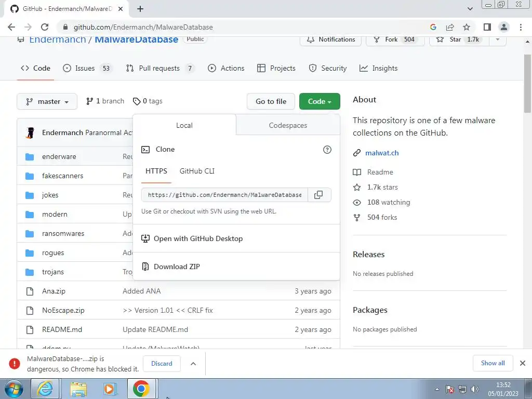
Task: Open Chrome's three-dot menu
Action: point(521,27)
